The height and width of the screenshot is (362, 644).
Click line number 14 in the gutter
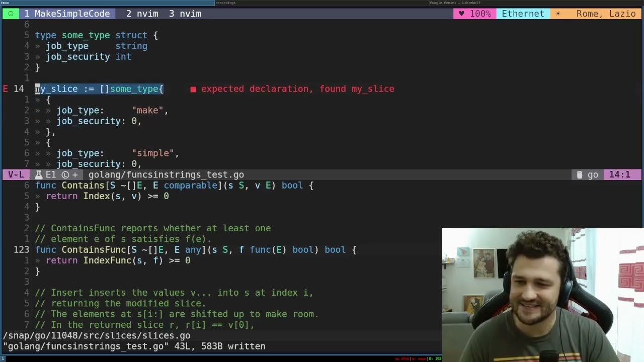[19, 89]
